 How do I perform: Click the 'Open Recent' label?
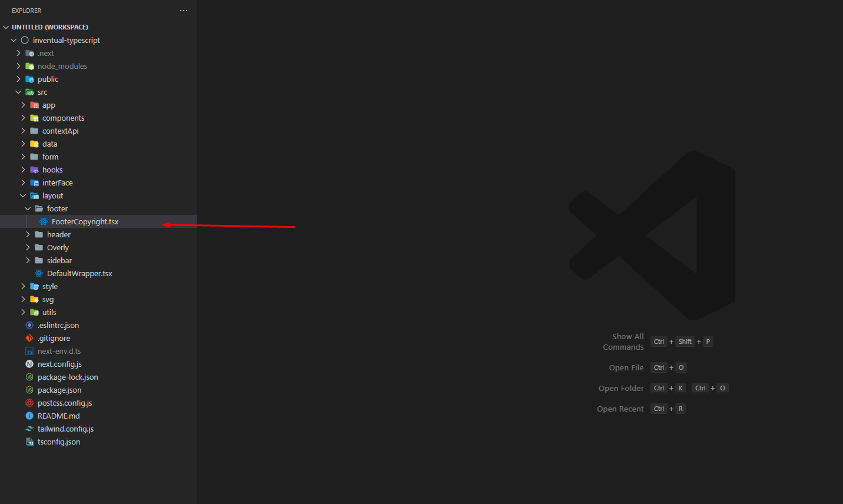(x=620, y=409)
